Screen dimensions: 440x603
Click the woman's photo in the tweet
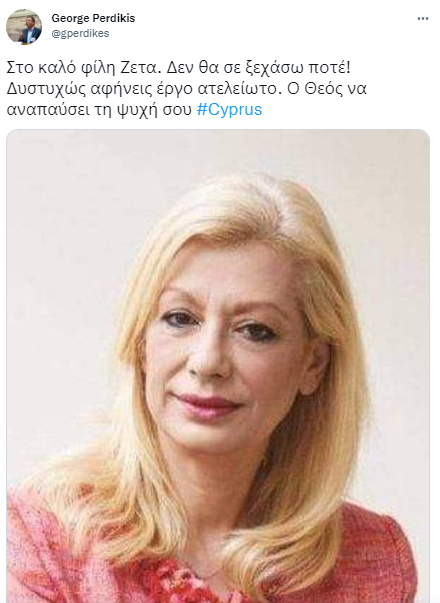pyautogui.click(x=218, y=366)
